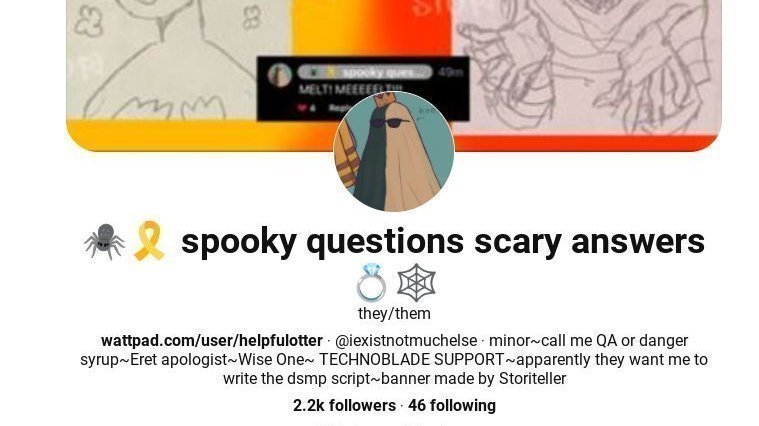Click the 'spooky ques...' username pill in banner
Image resolution: width=759 pixels, height=426 pixels.
[364, 72]
